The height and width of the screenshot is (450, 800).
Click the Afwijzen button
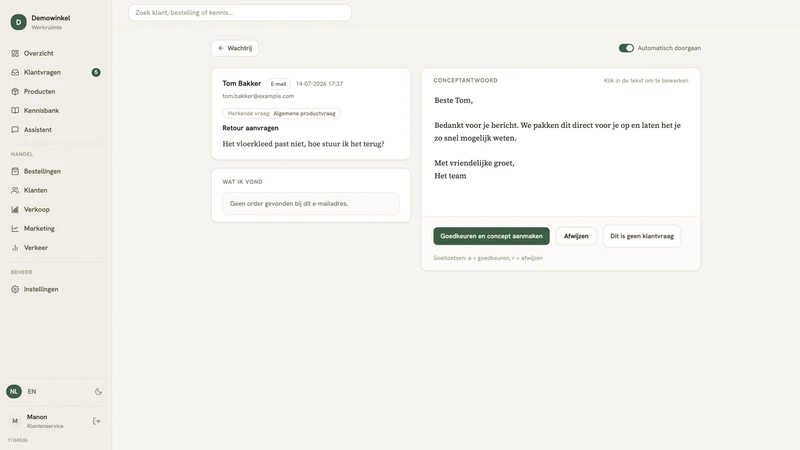576,236
